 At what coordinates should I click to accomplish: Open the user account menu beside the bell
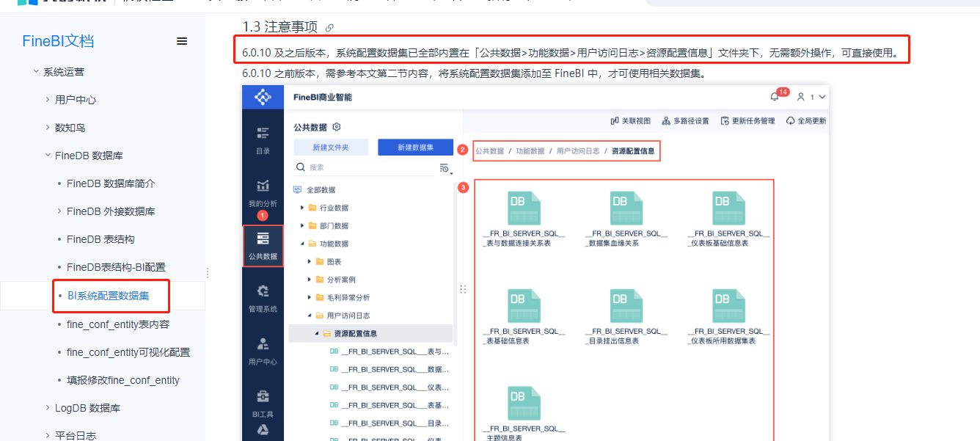coord(812,97)
